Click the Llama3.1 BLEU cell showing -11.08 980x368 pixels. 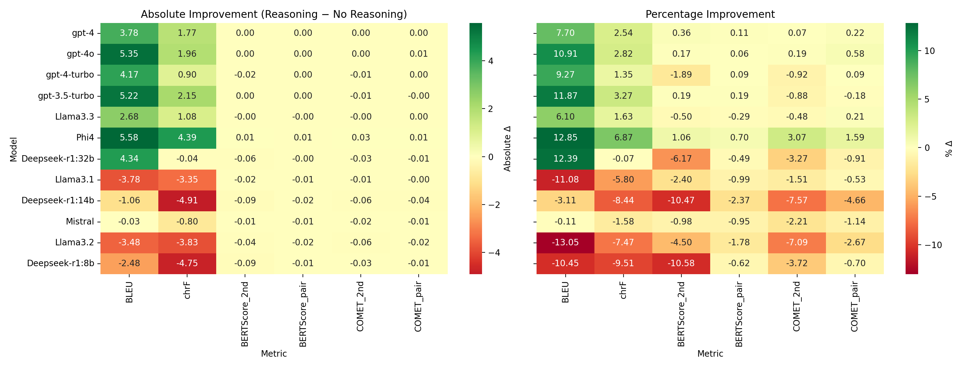565,179
